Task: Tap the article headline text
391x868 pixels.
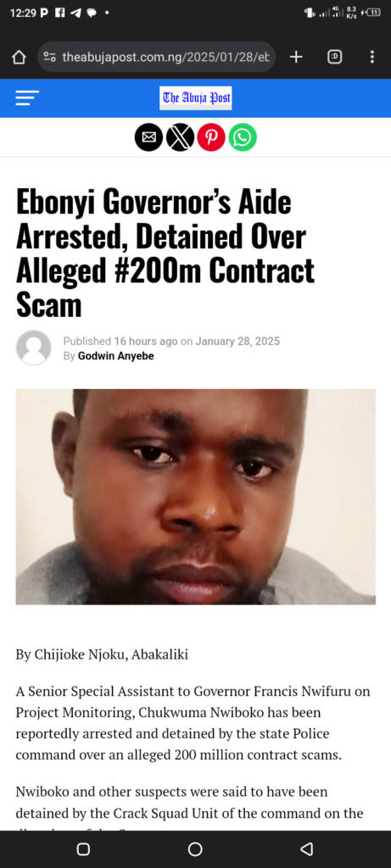Action: [x=165, y=254]
